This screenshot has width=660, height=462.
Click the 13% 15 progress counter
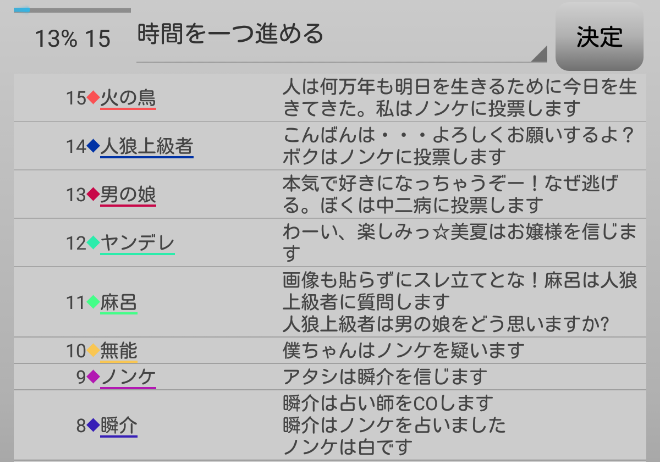[x=72, y=39]
